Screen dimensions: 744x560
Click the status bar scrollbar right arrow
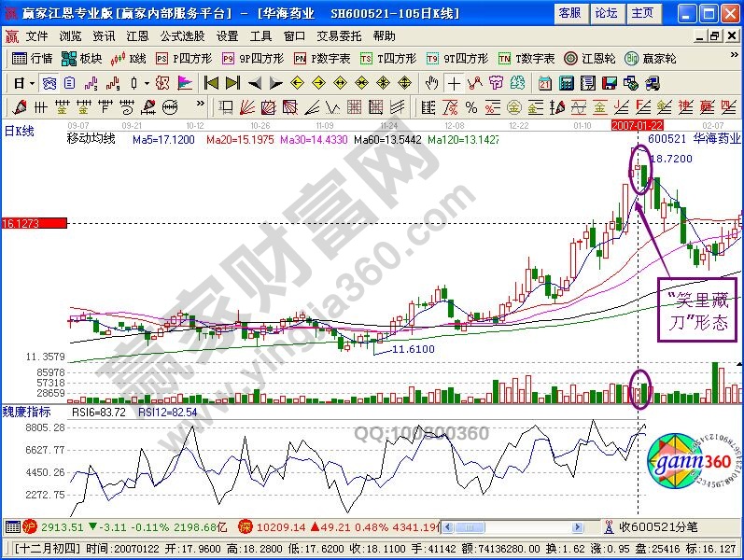coord(578,527)
